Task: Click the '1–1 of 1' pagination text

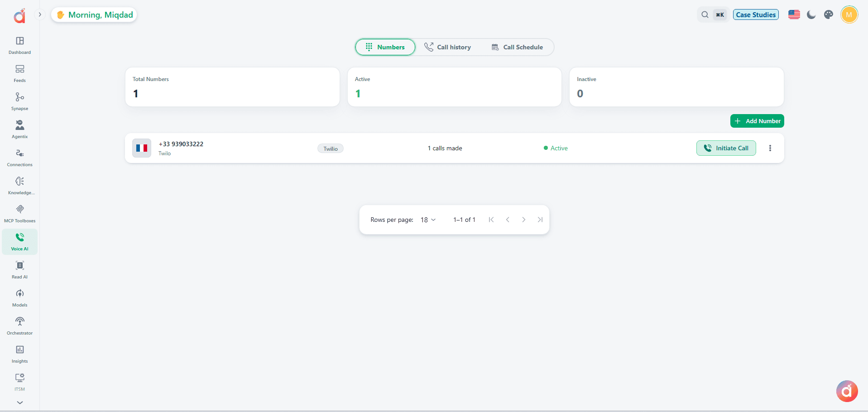Action: pos(465,220)
